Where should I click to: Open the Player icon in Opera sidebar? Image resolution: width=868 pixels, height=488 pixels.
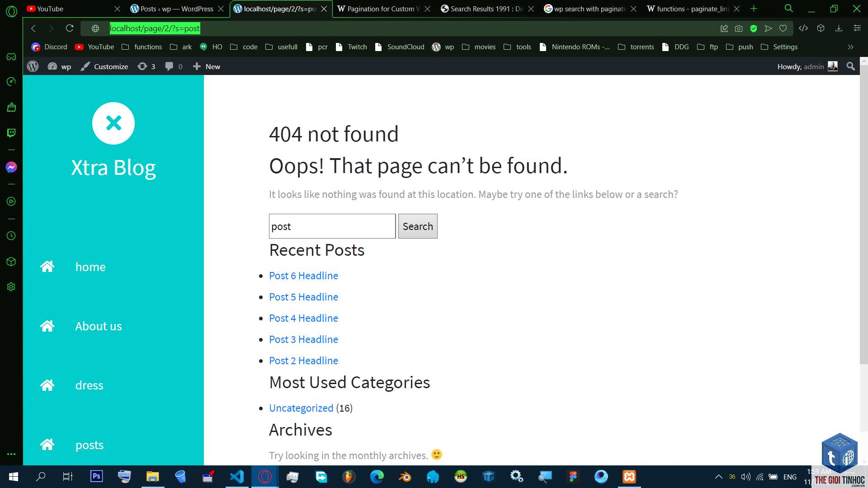[x=11, y=202]
